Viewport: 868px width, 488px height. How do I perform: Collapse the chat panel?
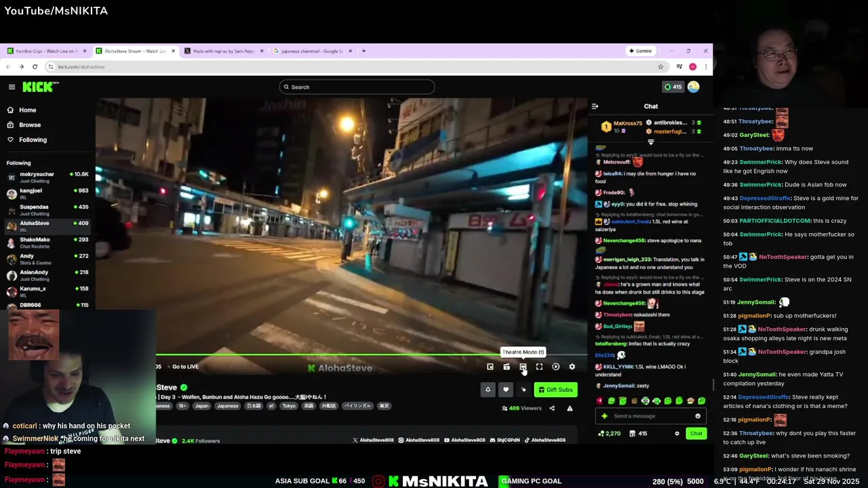[595, 106]
